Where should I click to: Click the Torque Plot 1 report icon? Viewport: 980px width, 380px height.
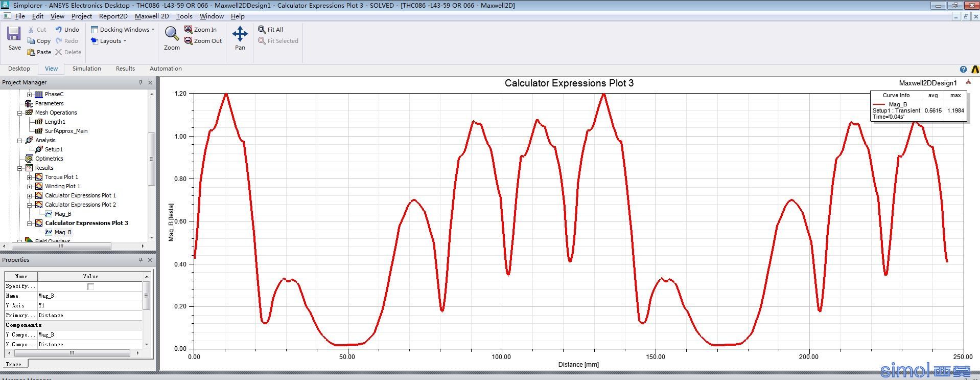pos(39,177)
